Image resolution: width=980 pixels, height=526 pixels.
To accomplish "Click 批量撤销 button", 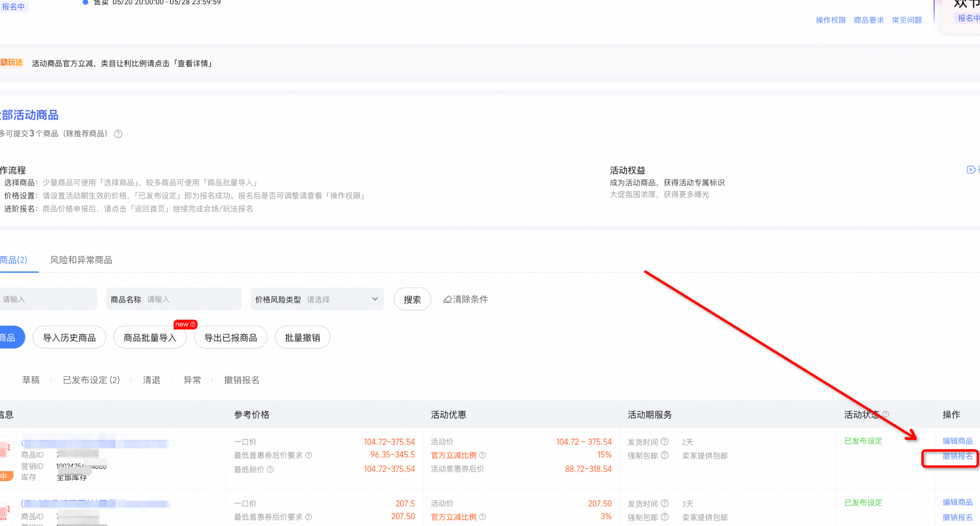I will (303, 338).
